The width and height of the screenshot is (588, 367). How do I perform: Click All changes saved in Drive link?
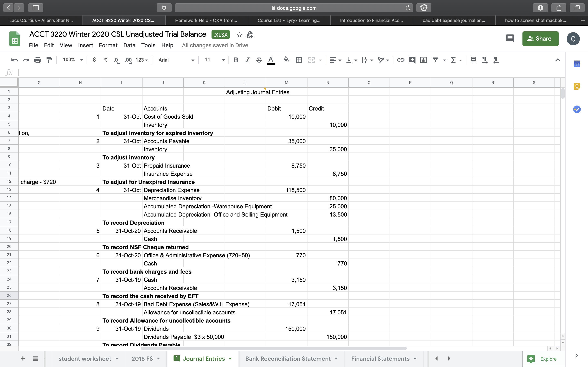coord(215,45)
